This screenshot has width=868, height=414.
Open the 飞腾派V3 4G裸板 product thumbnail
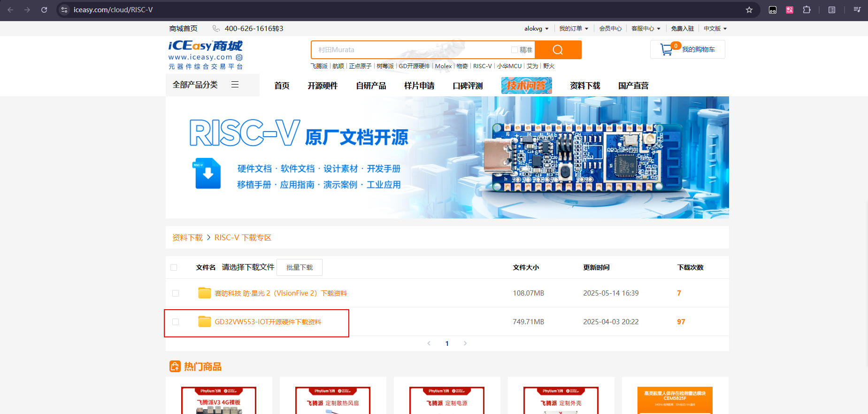point(219,400)
